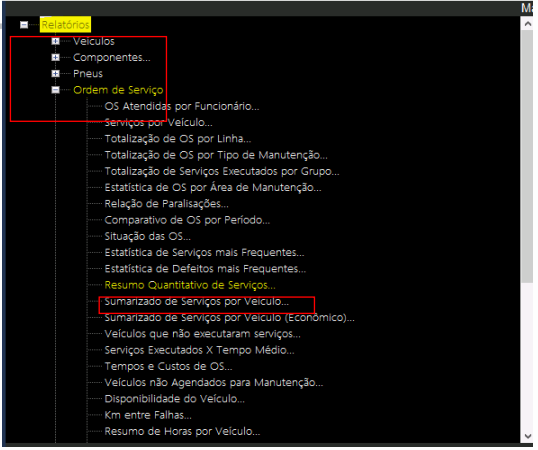This screenshot has height=450, width=538.
Task: Select the Pneus tree item
Action: point(88,73)
